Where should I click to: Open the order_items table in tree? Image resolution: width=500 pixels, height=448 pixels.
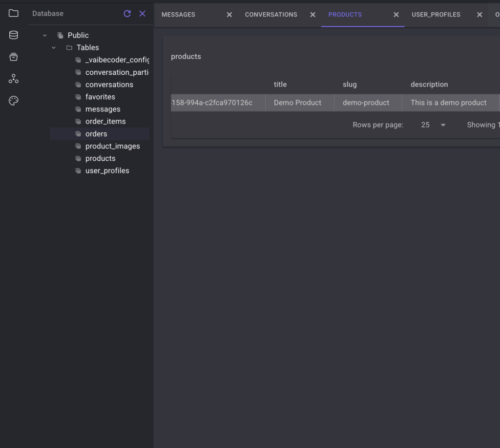pos(105,121)
